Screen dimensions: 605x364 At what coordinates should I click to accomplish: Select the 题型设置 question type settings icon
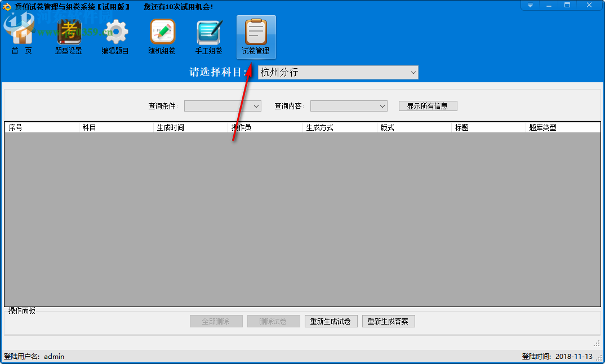point(68,34)
